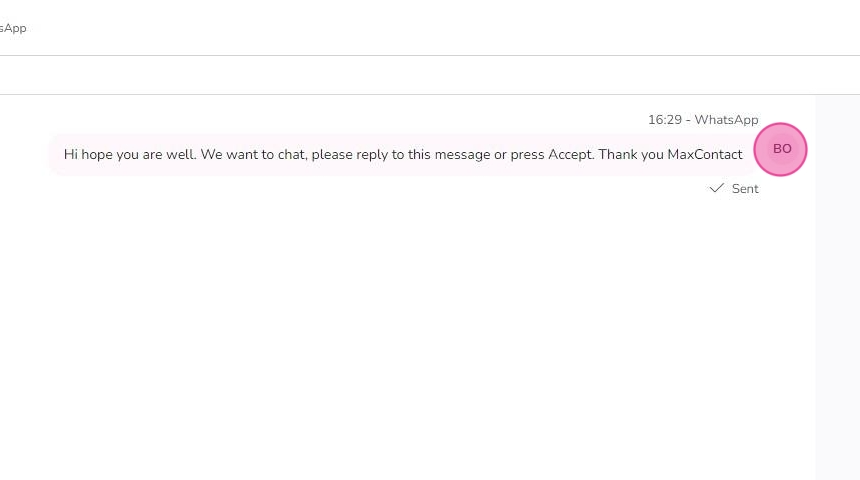This screenshot has height=480, width=860.
Task: Click MaxContact at the end of the message
Action: [705, 155]
